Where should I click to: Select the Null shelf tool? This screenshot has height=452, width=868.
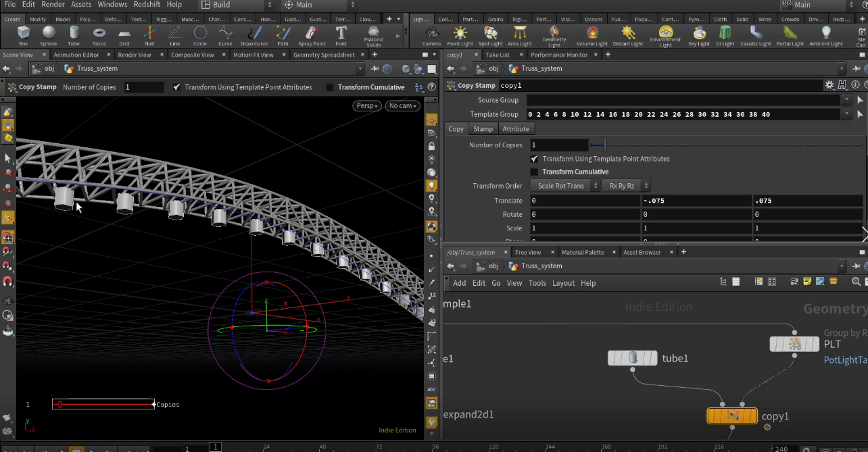tap(149, 35)
